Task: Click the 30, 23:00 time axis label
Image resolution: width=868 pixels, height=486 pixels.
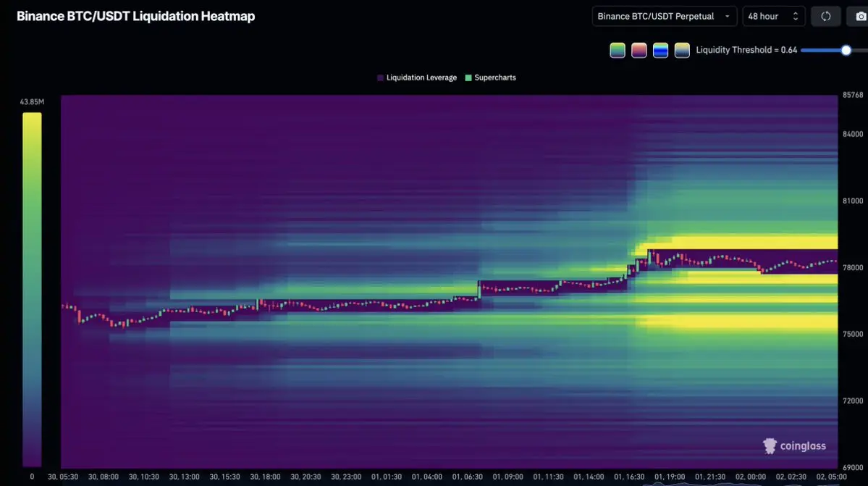Action: (x=345, y=477)
